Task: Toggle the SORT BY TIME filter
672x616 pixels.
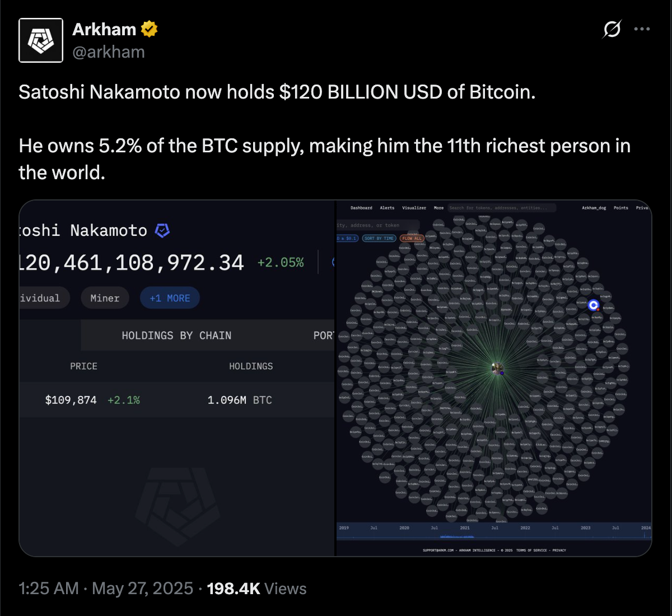Action: pos(379,239)
